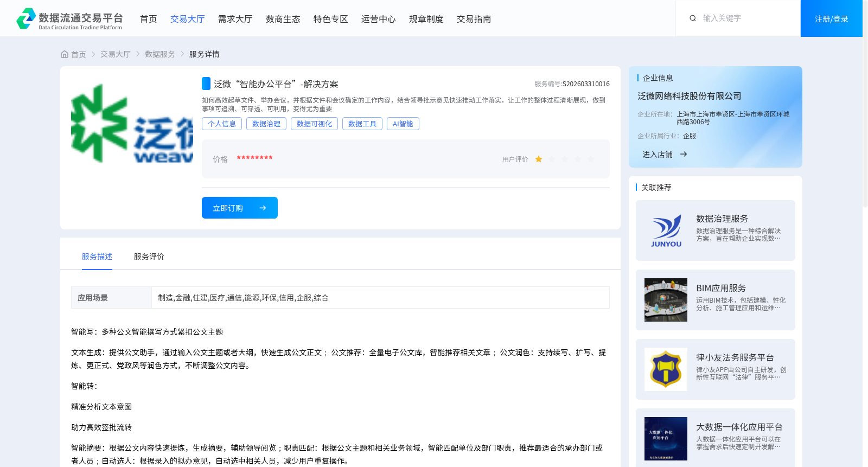Click the 立即订购 button
Screen dimensions: 868x467
[x=240, y=208]
